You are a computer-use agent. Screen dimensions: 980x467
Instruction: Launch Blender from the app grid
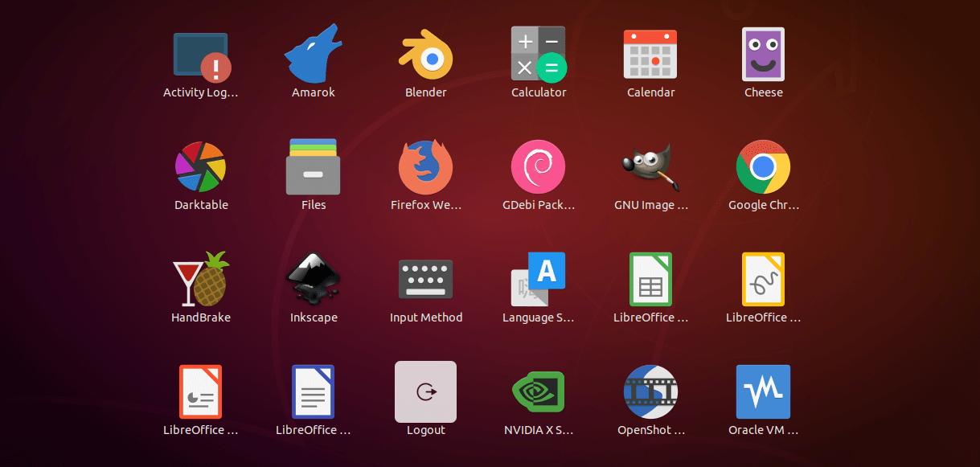(426, 55)
